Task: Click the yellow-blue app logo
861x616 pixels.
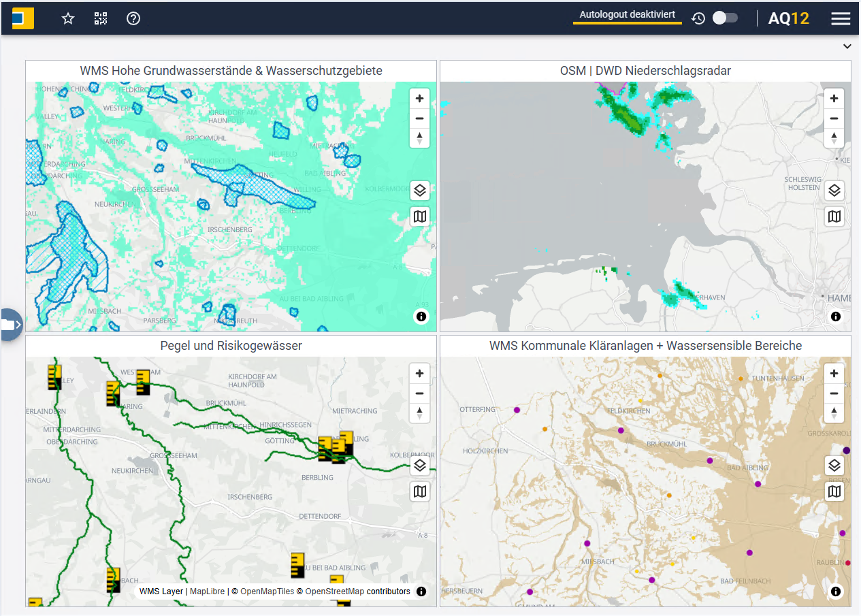Action: coord(23,18)
